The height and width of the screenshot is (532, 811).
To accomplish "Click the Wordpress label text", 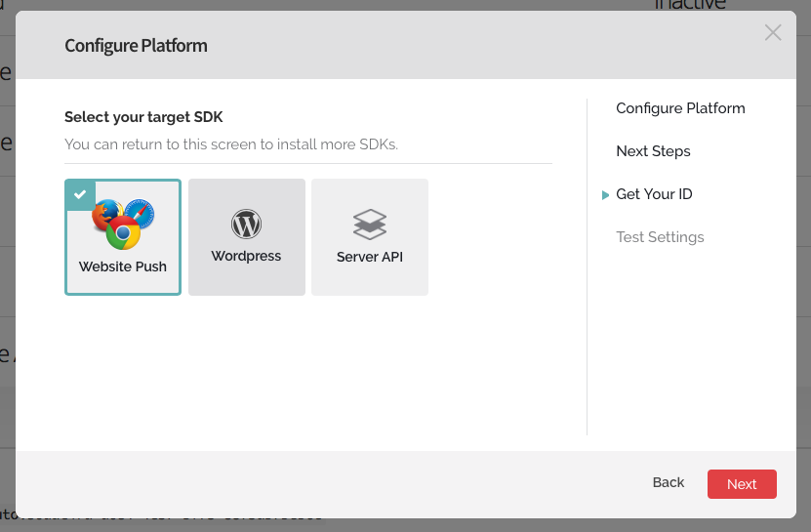I will (x=246, y=256).
